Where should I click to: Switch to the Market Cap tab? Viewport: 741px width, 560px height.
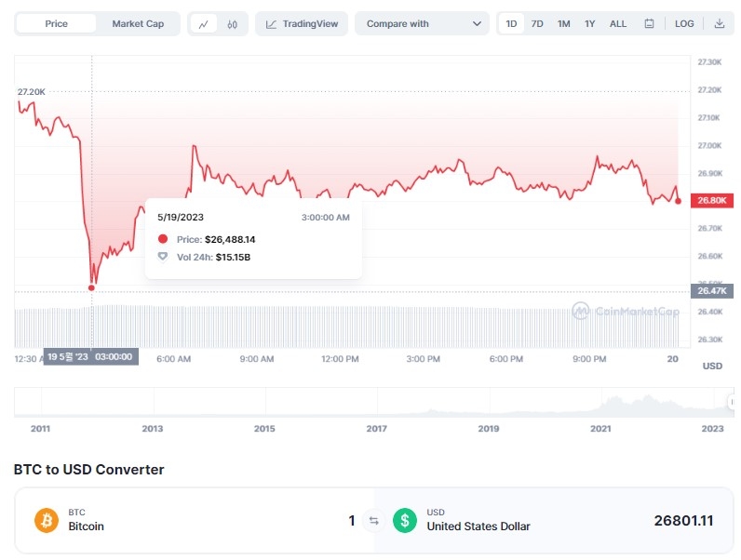click(x=138, y=23)
